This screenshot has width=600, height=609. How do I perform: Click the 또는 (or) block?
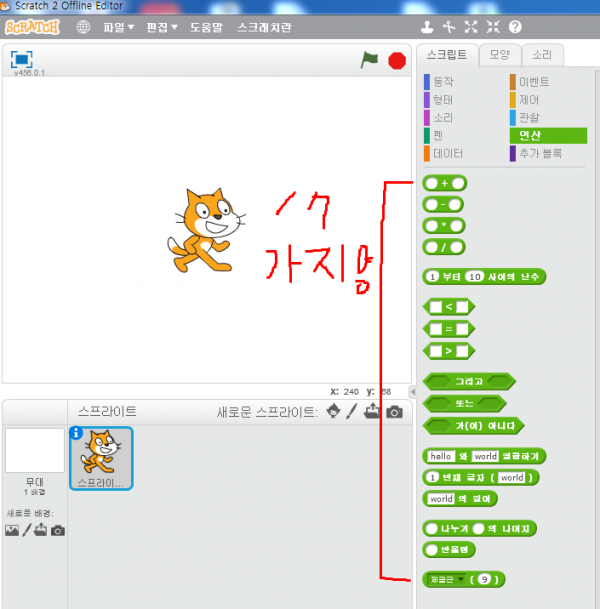[464, 404]
